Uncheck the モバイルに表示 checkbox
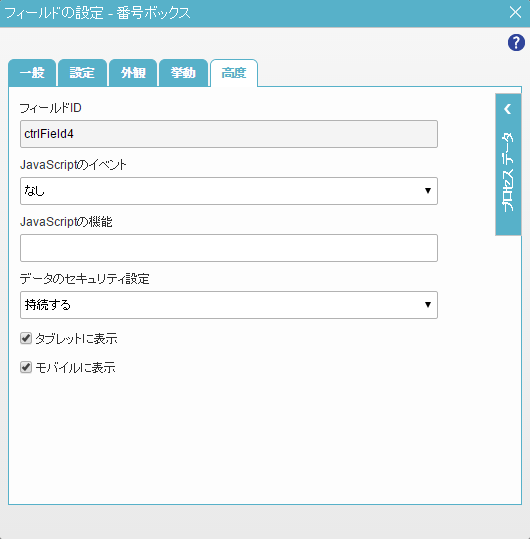Viewport: 530px width, 539px height. coord(26,367)
